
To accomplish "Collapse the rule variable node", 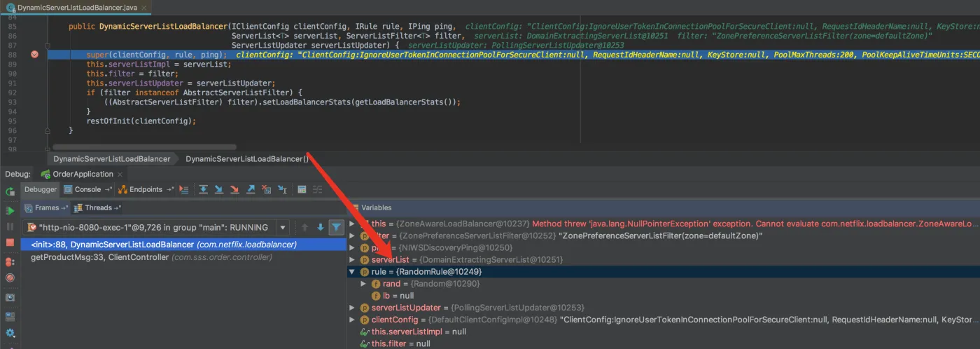I will pyautogui.click(x=352, y=272).
